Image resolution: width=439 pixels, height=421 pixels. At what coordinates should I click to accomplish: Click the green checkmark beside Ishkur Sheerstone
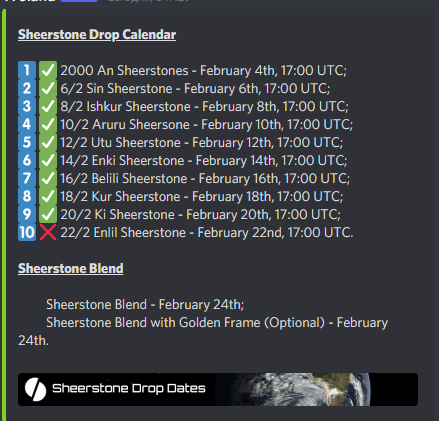pyautogui.click(x=48, y=106)
